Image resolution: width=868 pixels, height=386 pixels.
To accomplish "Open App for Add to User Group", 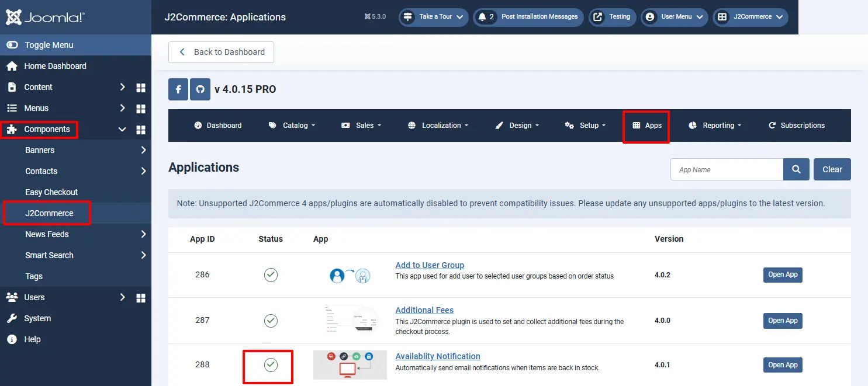I will [783, 274].
